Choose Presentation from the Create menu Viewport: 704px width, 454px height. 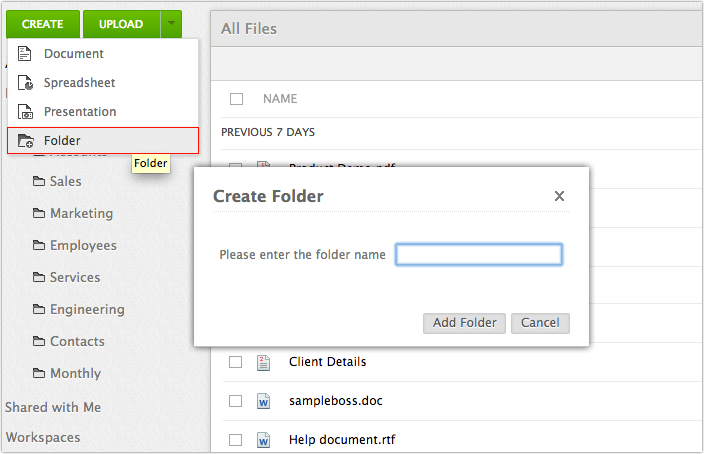80,112
